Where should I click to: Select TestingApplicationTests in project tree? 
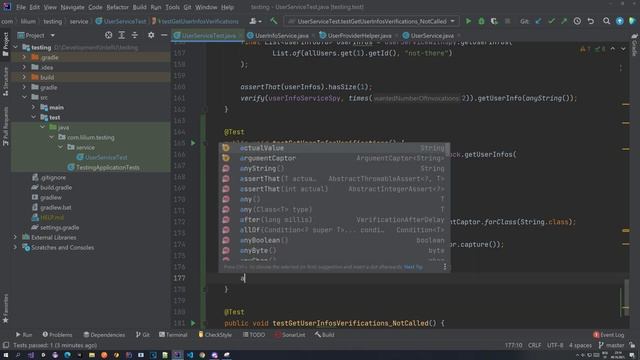click(107, 167)
